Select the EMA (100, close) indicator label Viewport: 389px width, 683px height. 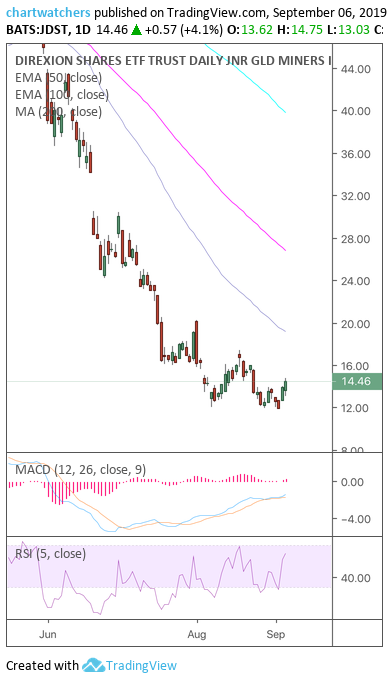coord(61,95)
